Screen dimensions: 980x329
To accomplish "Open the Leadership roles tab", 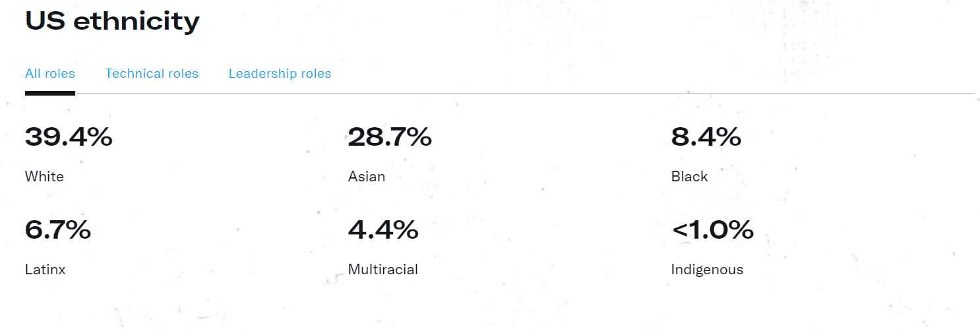I will [x=280, y=74].
